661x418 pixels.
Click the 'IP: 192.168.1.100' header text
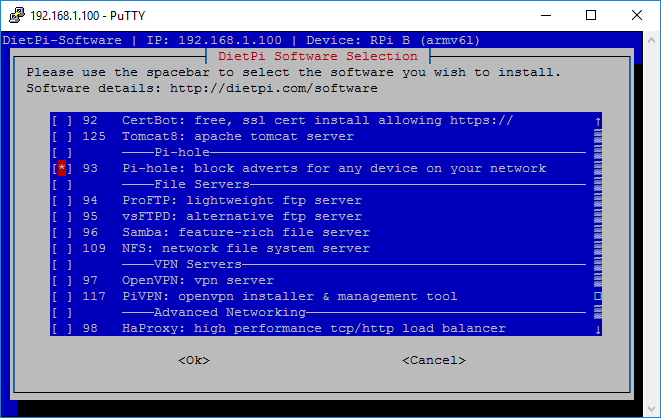pos(214,40)
